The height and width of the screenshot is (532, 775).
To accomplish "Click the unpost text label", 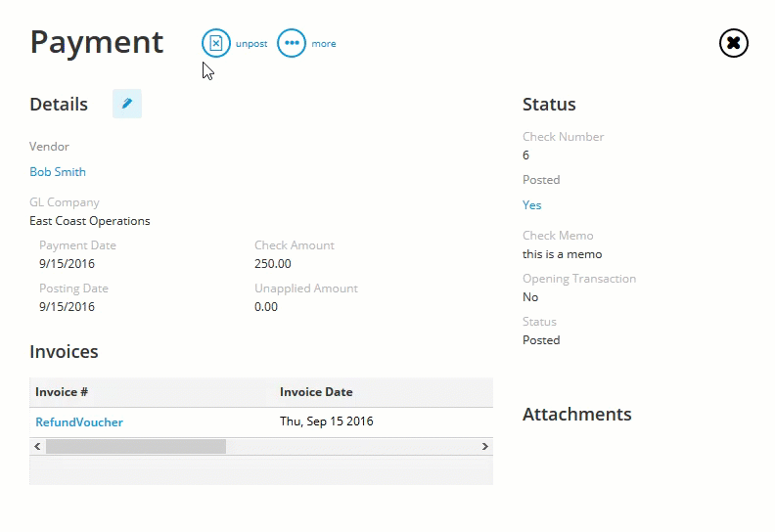I will (251, 44).
